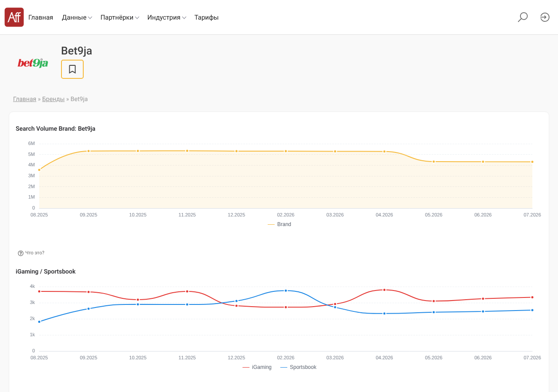The height and width of the screenshot is (392, 558).
Task: Click the blue iGaming point at 07.2026
Action: (x=532, y=310)
